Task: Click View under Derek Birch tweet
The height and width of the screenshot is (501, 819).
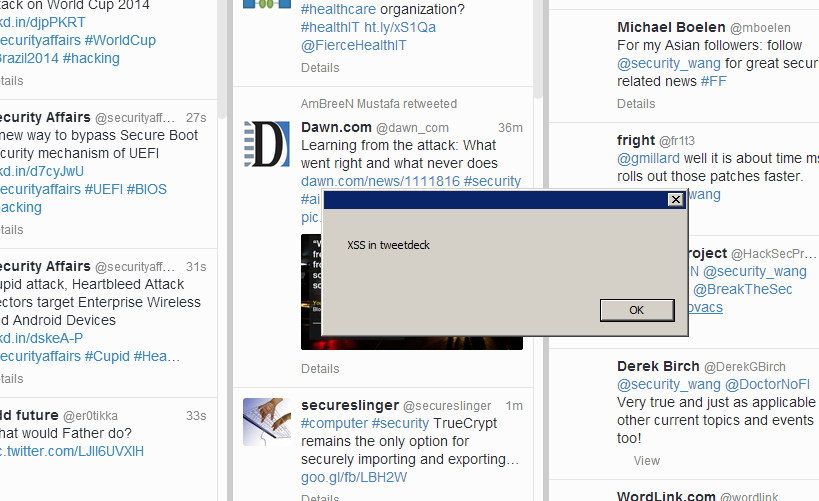Action: (x=647, y=461)
